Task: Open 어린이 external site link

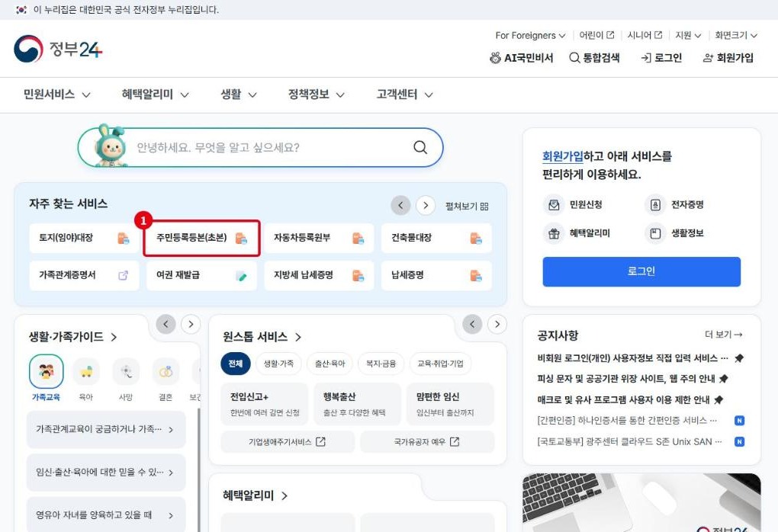Action: tap(597, 35)
